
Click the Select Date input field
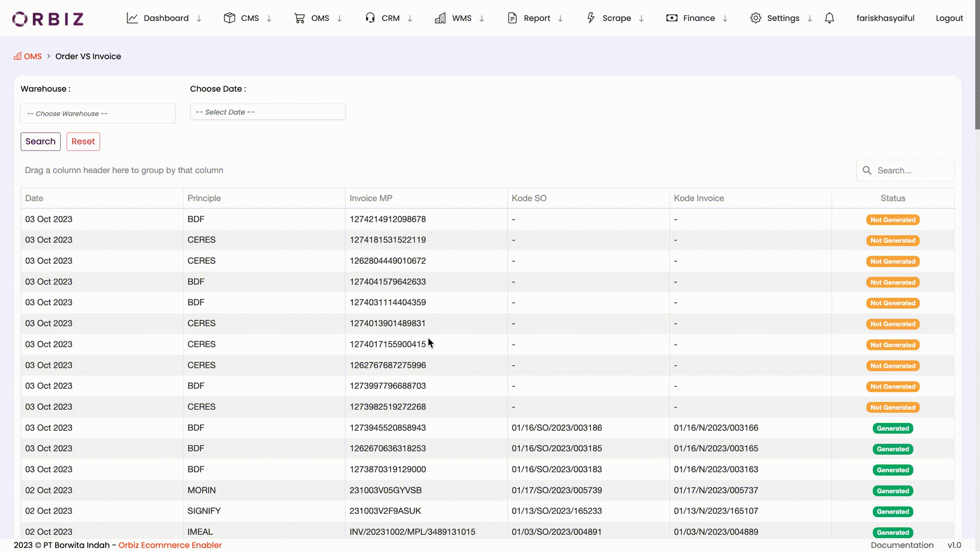pyautogui.click(x=267, y=112)
